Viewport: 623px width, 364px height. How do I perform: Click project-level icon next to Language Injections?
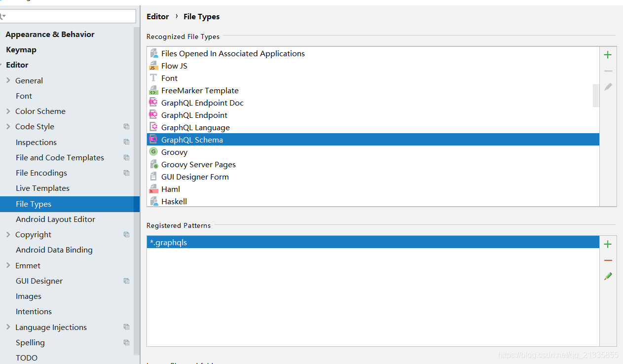point(126,327)
